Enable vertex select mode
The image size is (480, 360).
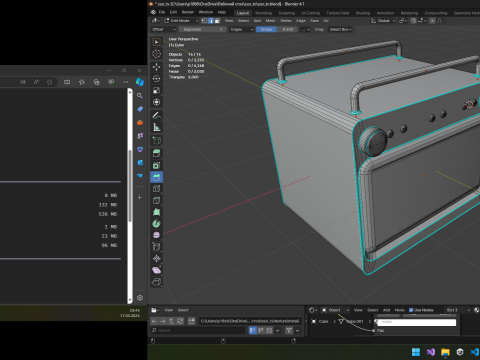[204, 21]
